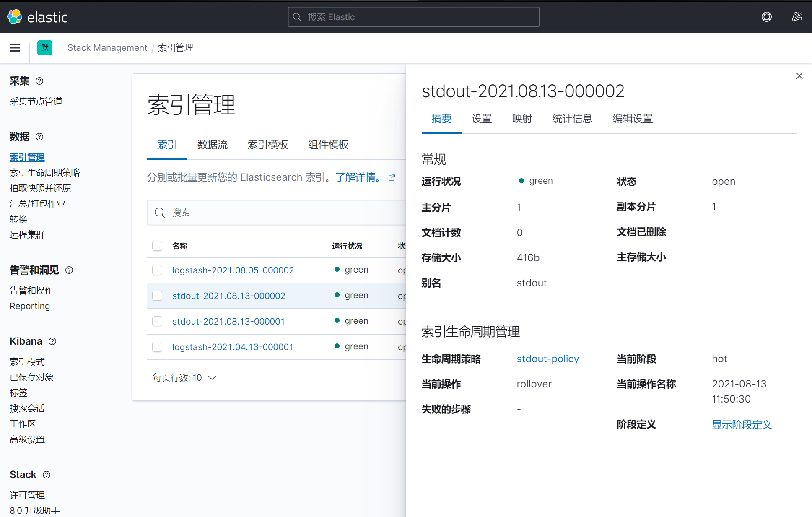
Task: Click help icon next to 告警和洞见
Action: [69, 270]
